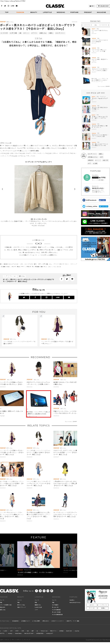The image size is (110, 644).
Task: Open the CLASSY Closet kokode.jp banner
Action: (x=95, y=249)
